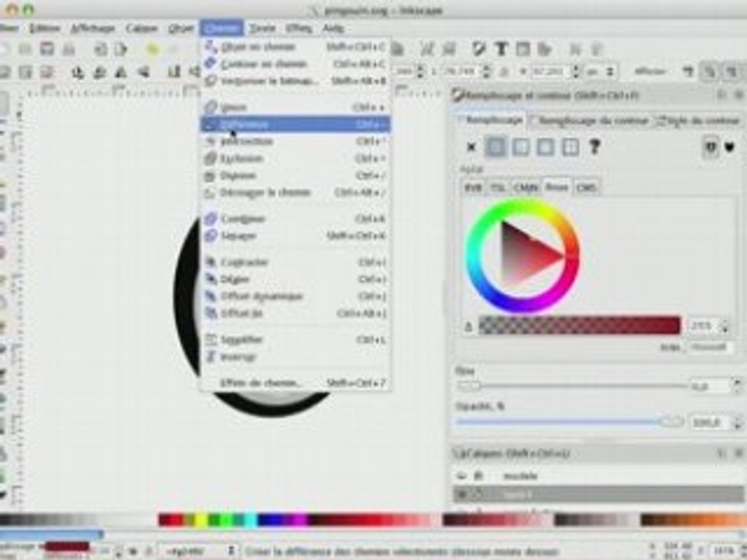Choose Combiner in the Chemin menu

(296, 219)
